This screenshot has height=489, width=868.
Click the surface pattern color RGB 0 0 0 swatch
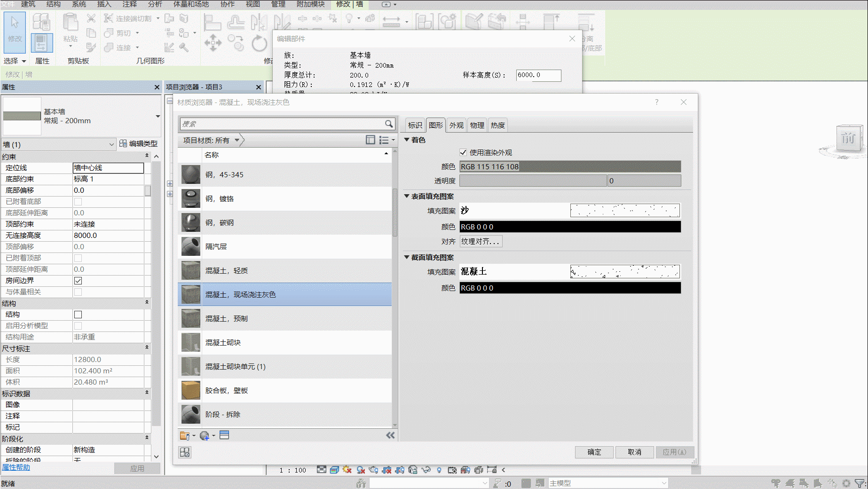click(570, 227)
